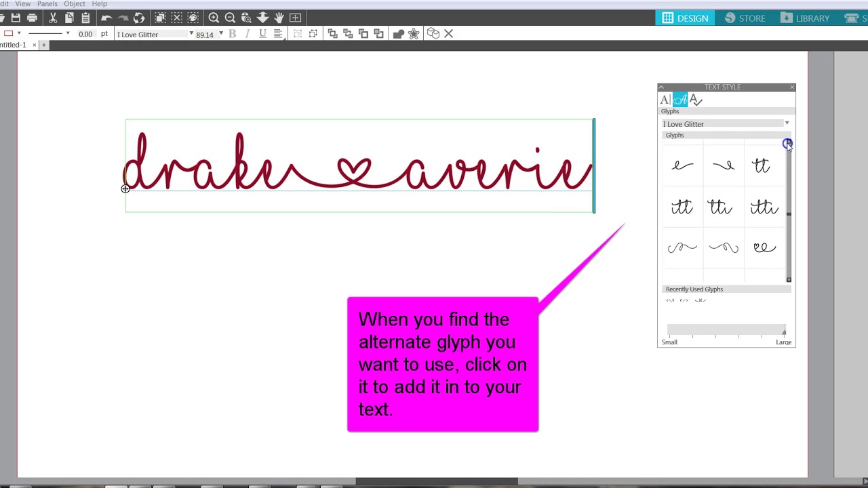Activate the zoom selection tool
868x488 pixels.
pos(246,18)
